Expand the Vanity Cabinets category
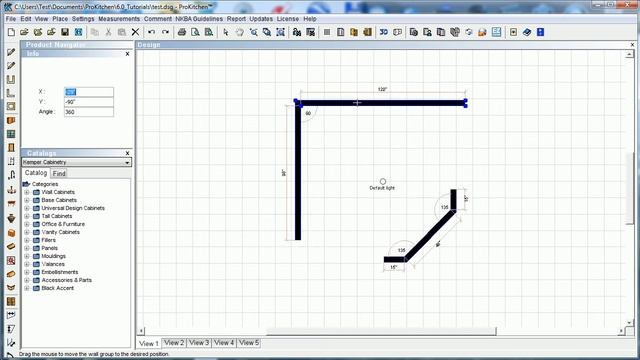 click(x=27, y=232)
